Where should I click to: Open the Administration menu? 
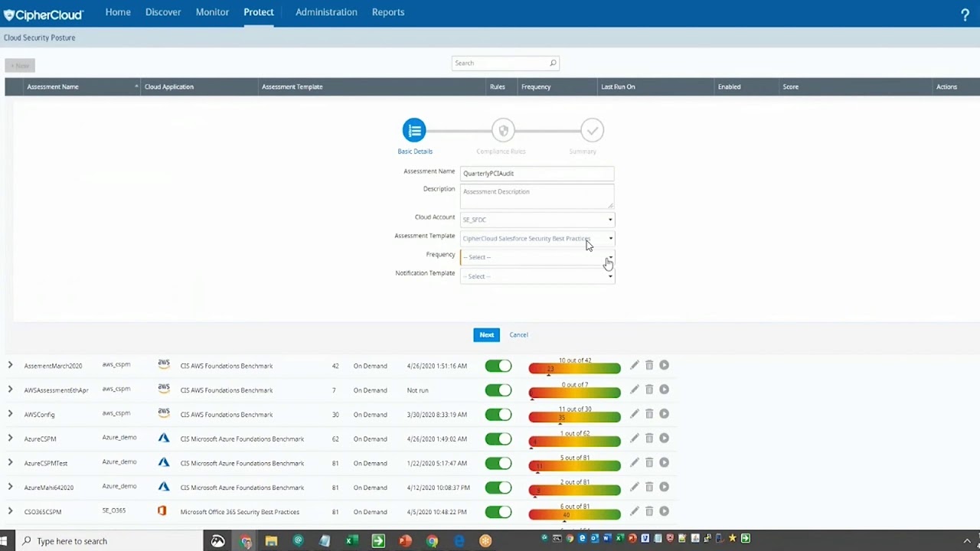point(326,12)
